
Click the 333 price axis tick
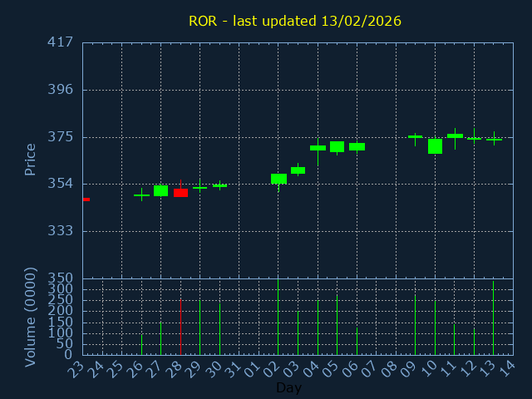pyautogui.click(x=60, y=231)
